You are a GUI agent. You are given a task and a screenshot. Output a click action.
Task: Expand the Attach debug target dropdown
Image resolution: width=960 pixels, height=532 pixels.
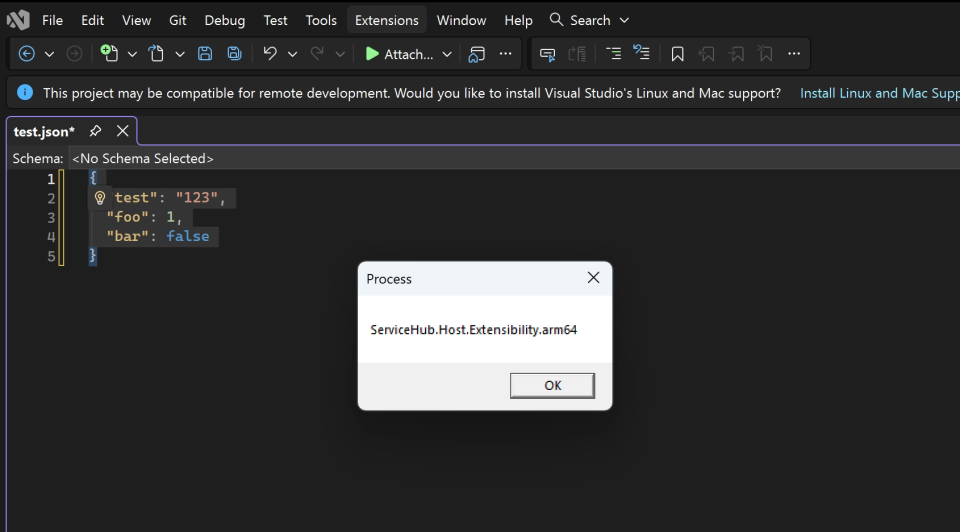[448, 54]
